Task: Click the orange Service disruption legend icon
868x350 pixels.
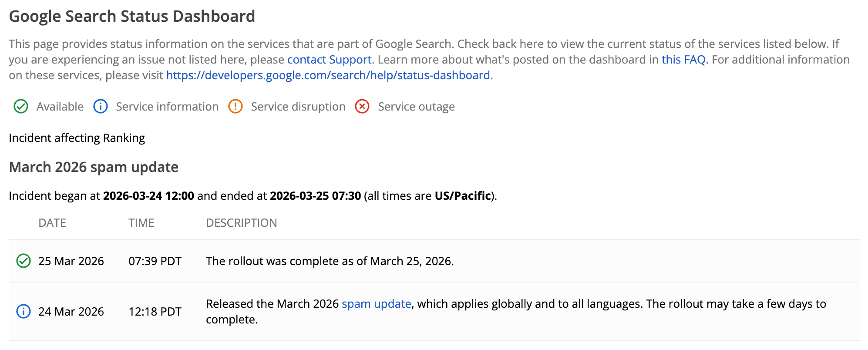Action: (x=236, y=107)
